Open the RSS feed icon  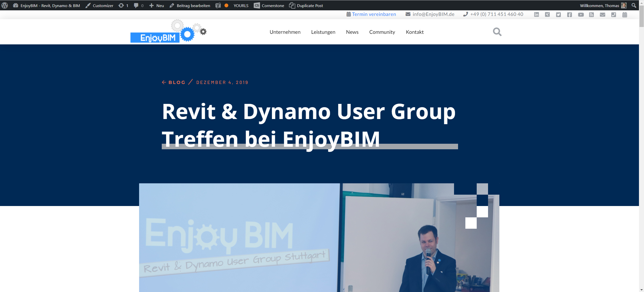pos(591,15)
